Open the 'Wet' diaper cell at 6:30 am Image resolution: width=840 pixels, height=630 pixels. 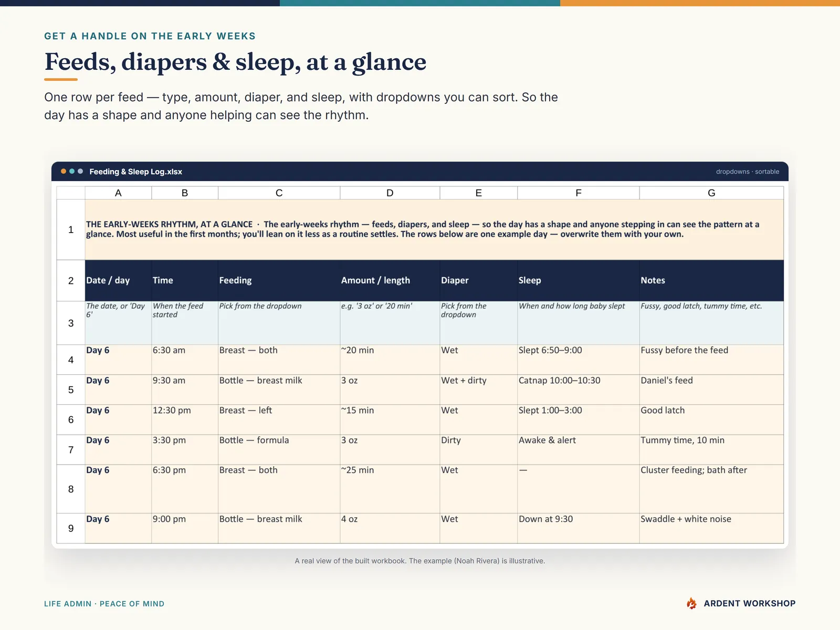click(479, 360)
